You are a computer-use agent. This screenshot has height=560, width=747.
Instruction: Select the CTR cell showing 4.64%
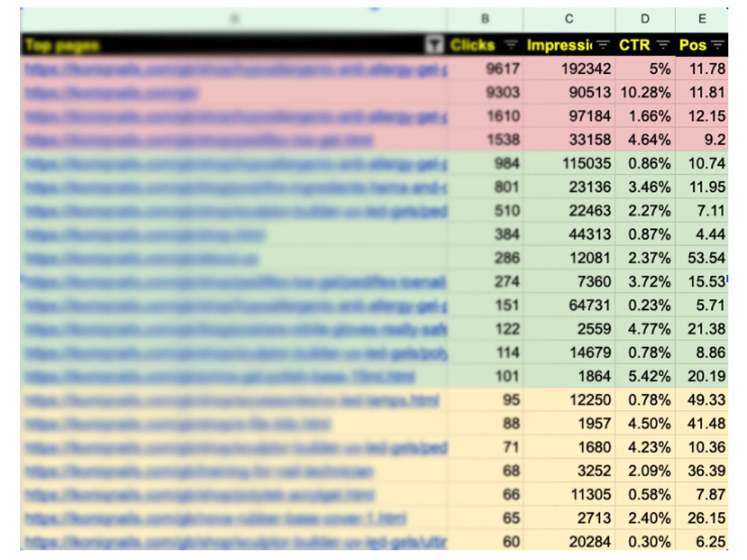coord(645,140)
